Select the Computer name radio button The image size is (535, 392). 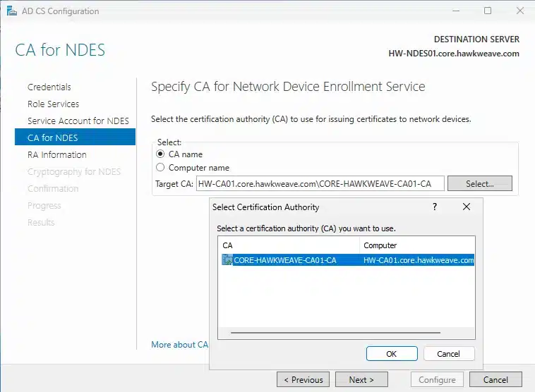[160, 168]
